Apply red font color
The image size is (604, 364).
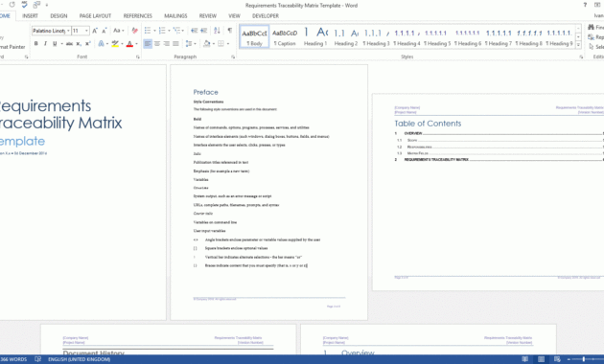(x=129, y=43)
